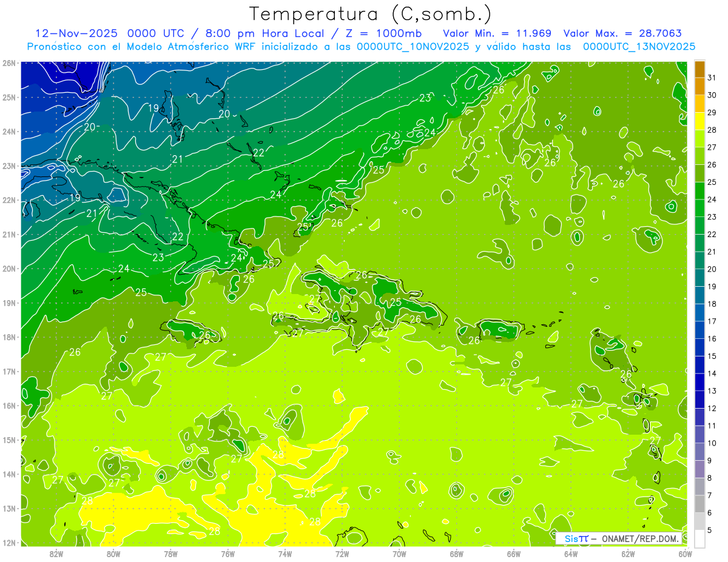Click the brown-orange swatch above legend value 31
Screen dimensions: 728x562
699,69
